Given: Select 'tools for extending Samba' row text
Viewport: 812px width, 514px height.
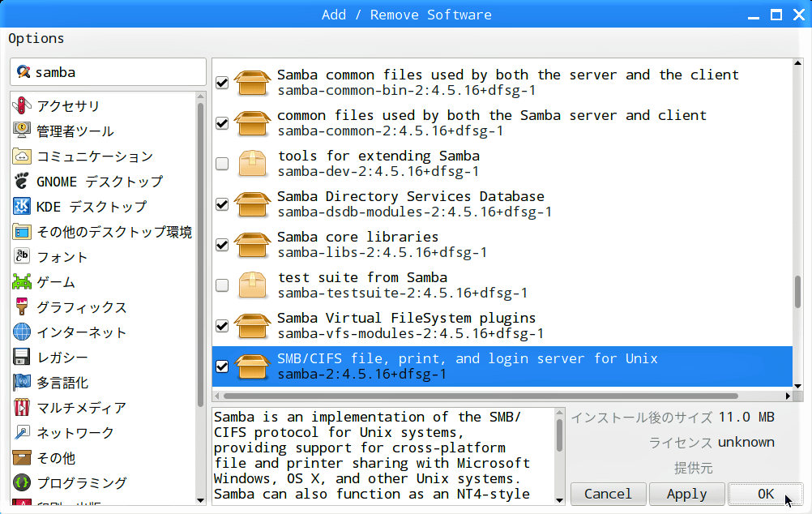Looking at the screenshot, I should coord(378,156).
